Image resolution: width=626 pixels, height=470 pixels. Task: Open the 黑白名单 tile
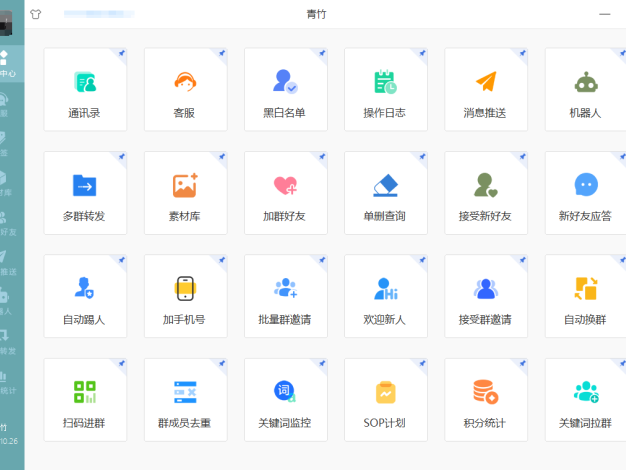(x=285, y=89)
